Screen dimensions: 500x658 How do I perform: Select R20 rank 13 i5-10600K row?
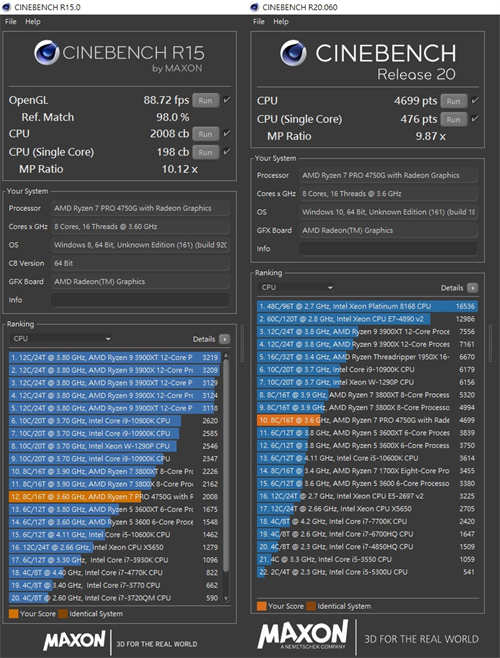367,458
